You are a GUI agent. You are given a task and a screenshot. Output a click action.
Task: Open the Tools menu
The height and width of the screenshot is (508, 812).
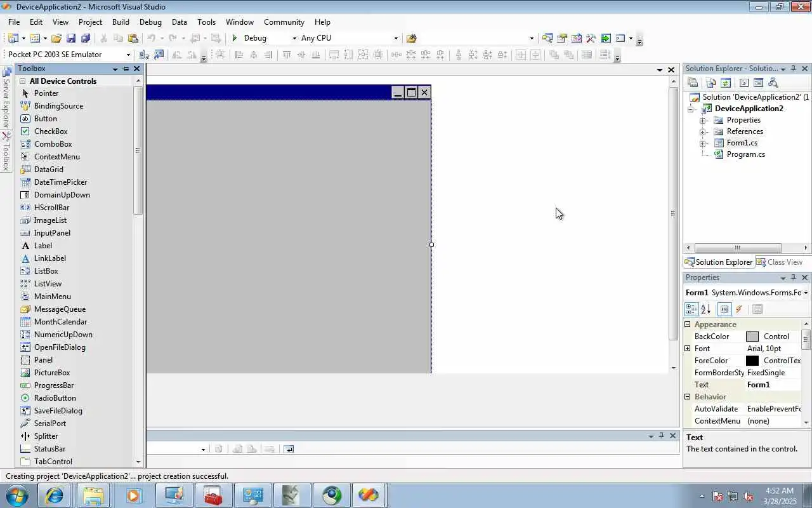pyautogui.click(x=207, y=22)
